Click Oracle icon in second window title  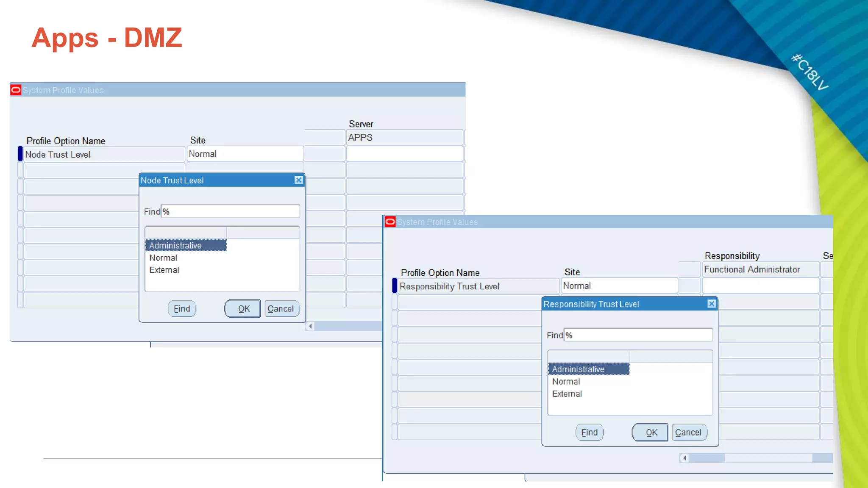pos(390,222)
